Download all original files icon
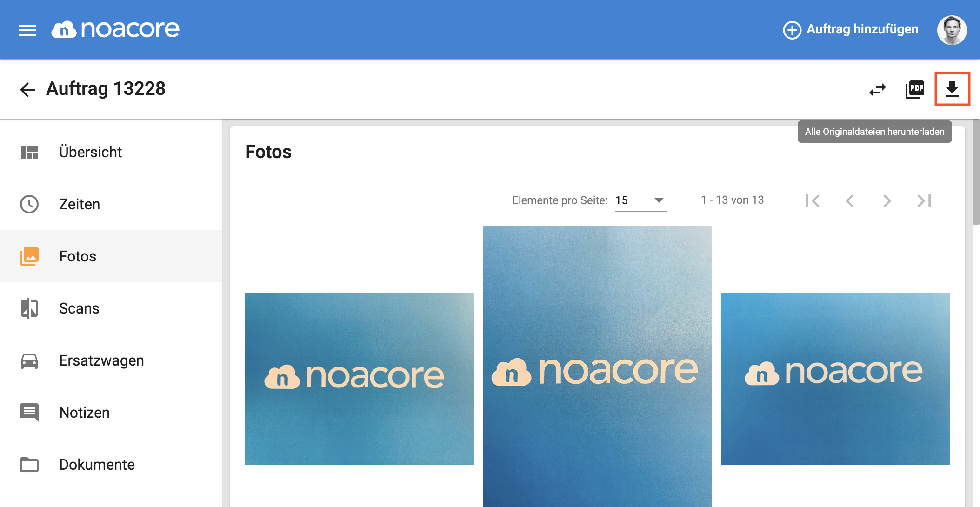 (x=952, y=89)
